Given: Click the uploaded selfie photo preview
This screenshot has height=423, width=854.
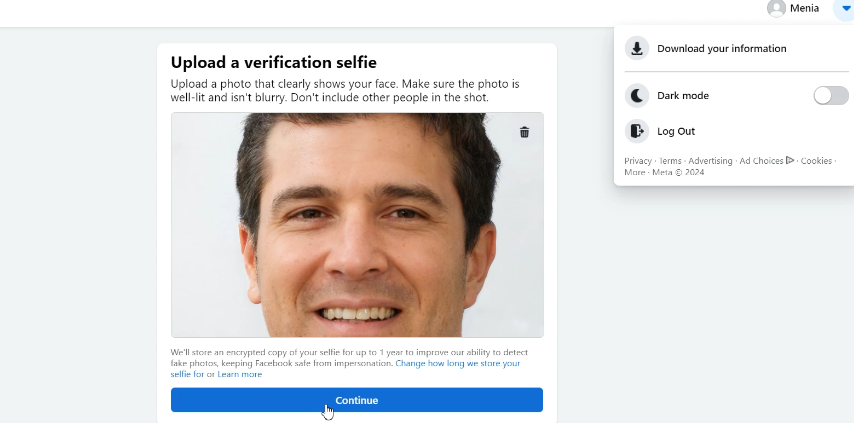Looking at the screenshot, I should click(357, 225).
